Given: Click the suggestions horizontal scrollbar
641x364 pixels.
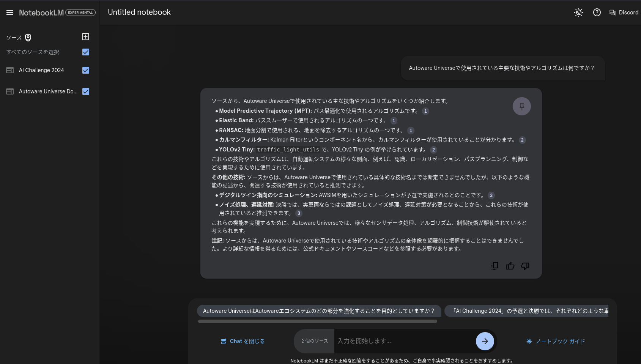Looking at the screenshot, I should tap(318, 321).
